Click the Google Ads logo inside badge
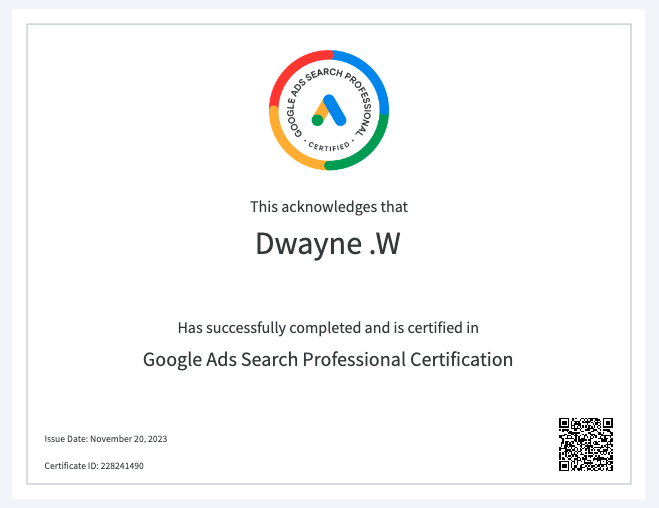The width and height of the screenshot is (659, 508). (329, 110)
